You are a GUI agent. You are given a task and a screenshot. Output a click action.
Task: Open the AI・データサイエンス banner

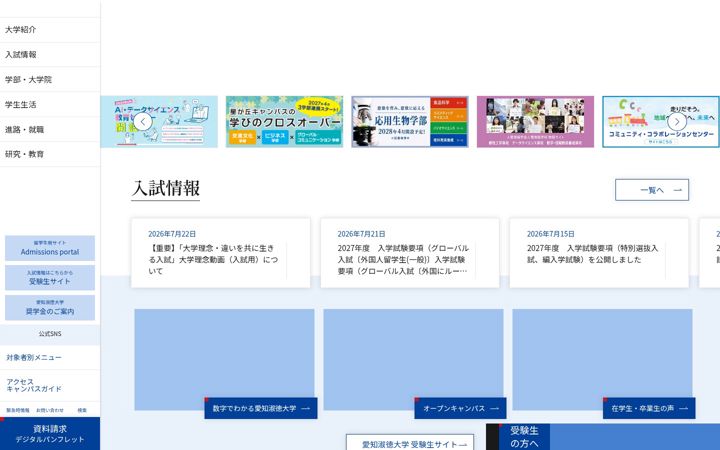click(x=159, y=122)
